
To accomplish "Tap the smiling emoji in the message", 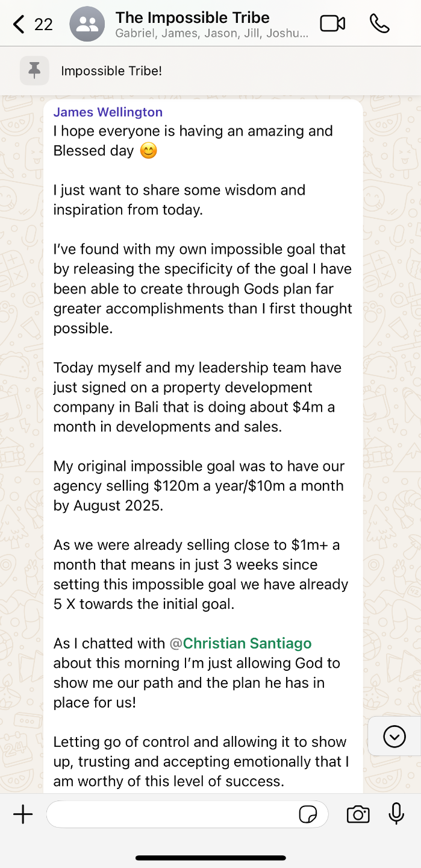I will (x=148, y=151).
